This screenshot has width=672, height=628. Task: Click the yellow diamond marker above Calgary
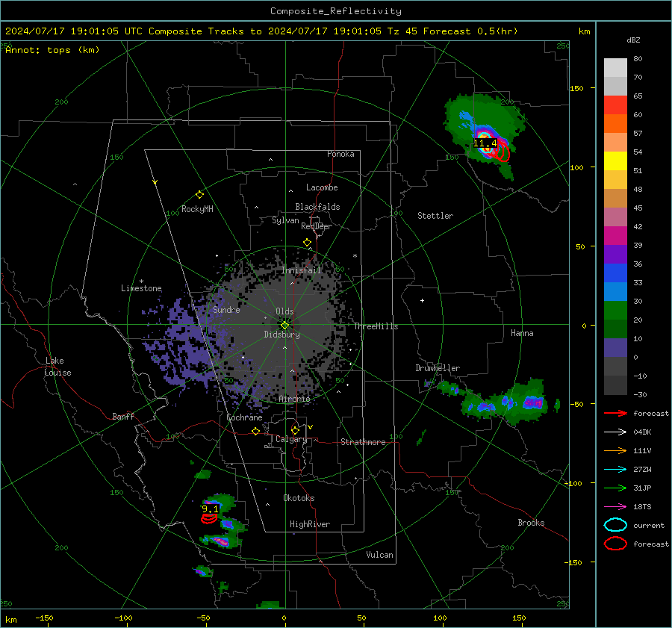[x=295, y=430]
